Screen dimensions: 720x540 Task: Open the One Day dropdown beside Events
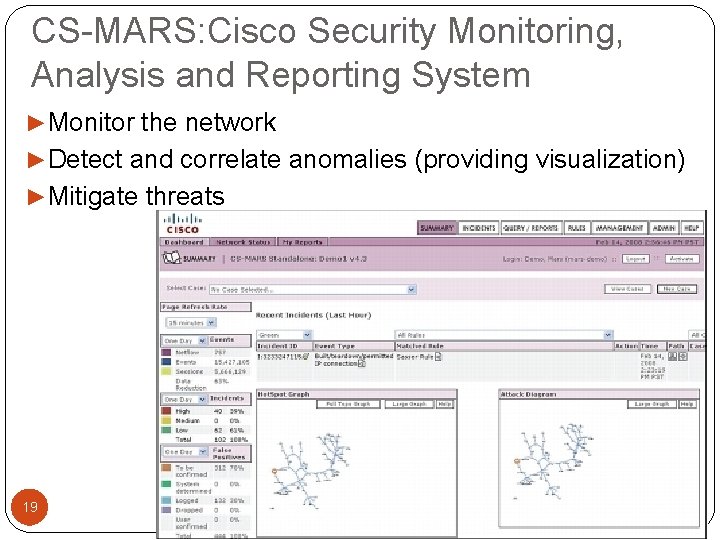(x=184, y=341)
